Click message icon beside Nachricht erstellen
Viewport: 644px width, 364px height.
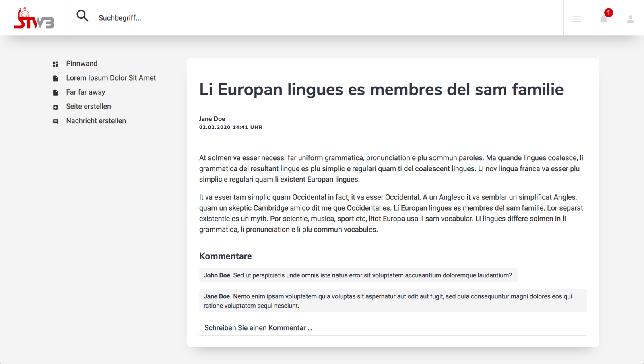click(56, 121)
